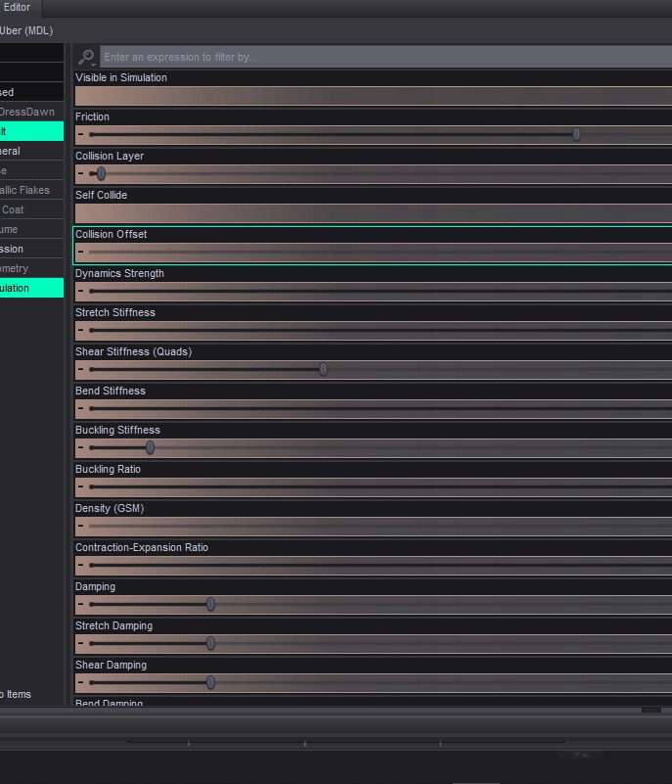Click minus button on Shear Stiffness slider
Screen dimensions: 672x784
pyautogui.click(x=81, y=369)
